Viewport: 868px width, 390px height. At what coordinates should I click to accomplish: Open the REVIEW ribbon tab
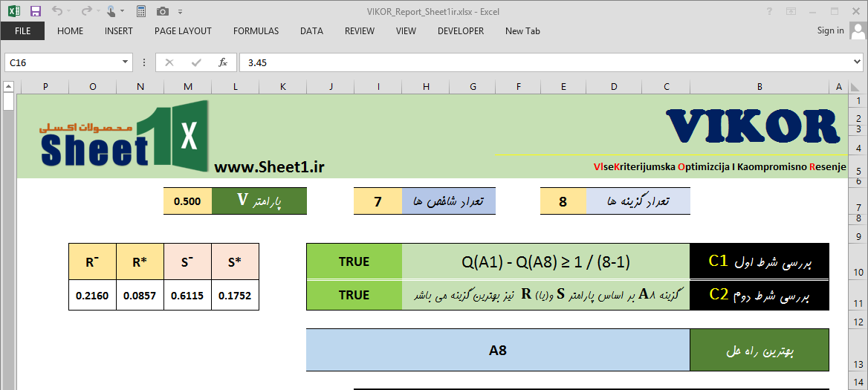[359, 31]
